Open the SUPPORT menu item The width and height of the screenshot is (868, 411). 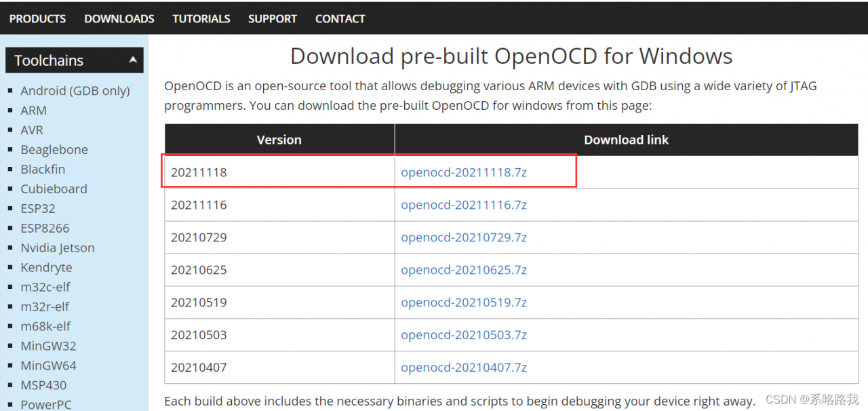click(x=273, y=19)
